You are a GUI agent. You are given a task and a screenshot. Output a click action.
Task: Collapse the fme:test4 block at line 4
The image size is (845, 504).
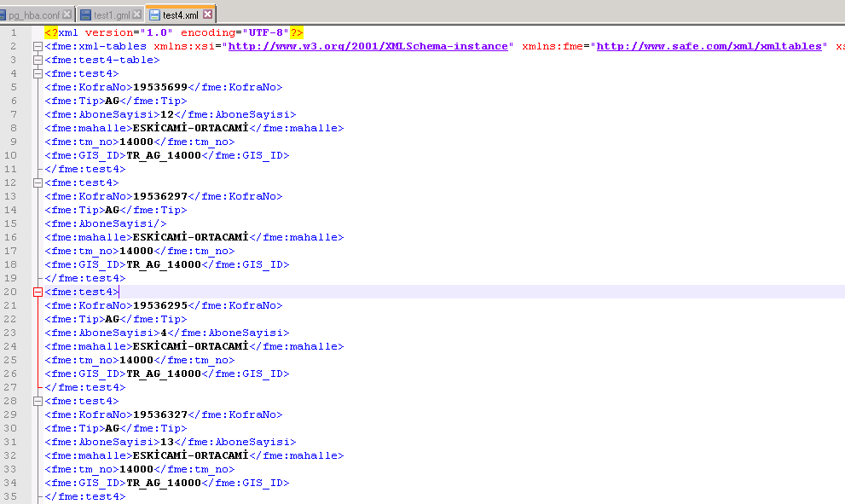[38, 74]
